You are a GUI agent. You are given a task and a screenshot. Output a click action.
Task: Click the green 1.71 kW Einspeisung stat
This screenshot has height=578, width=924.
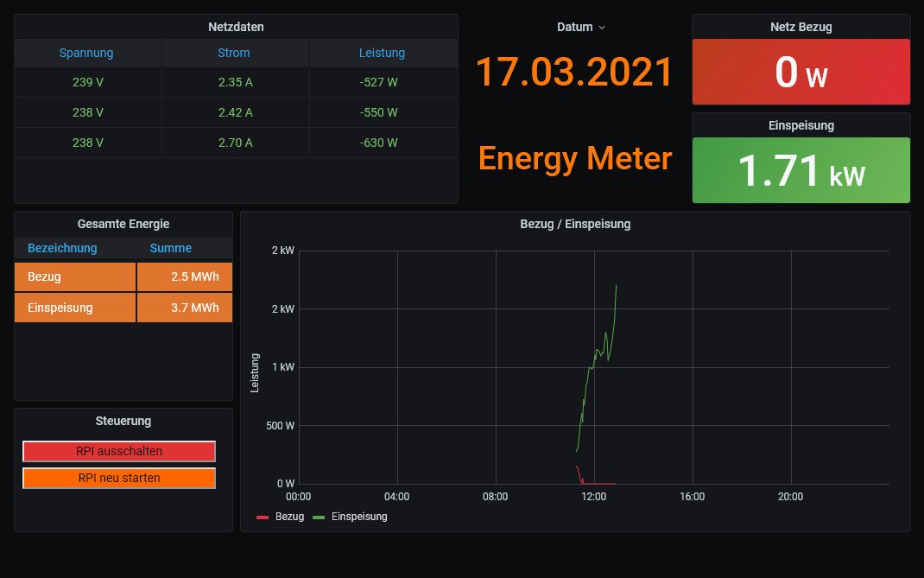pos(801,170)
